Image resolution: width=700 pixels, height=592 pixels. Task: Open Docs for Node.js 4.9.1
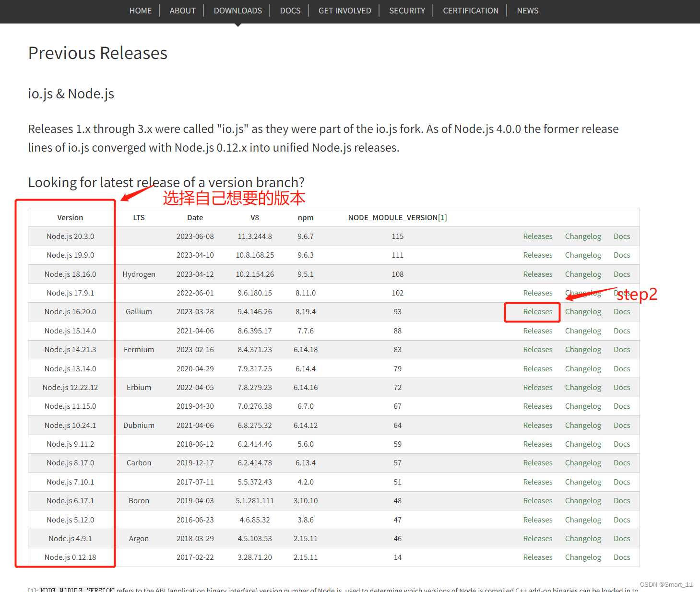[x=621, y=538]
